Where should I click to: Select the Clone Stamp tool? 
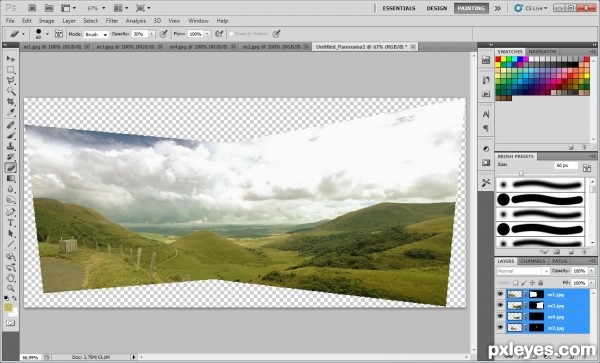(x=11, y=146)
